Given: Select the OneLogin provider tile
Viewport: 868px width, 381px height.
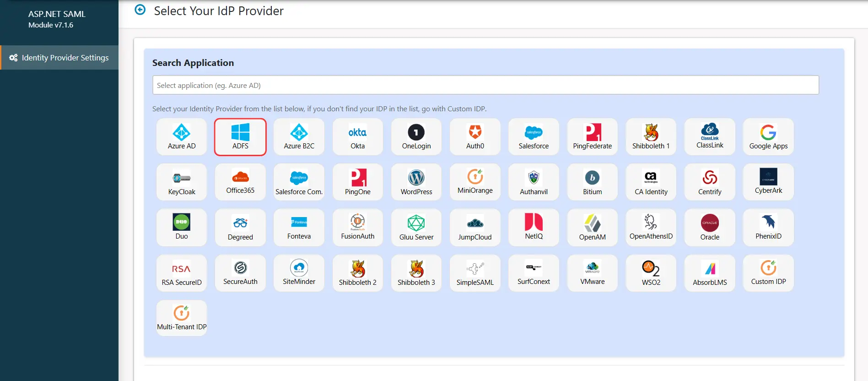Looking at the screenshot, I should (416, 137).
